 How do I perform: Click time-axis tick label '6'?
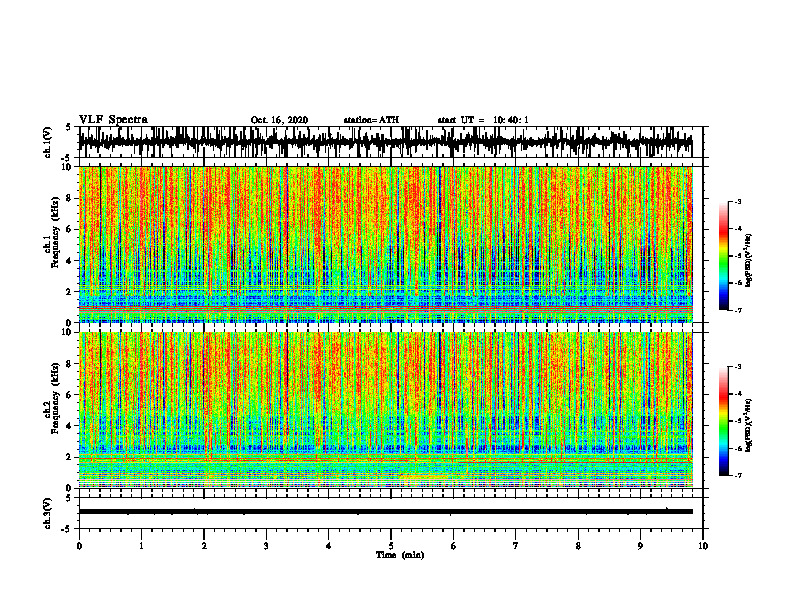[x=454, y=546]
